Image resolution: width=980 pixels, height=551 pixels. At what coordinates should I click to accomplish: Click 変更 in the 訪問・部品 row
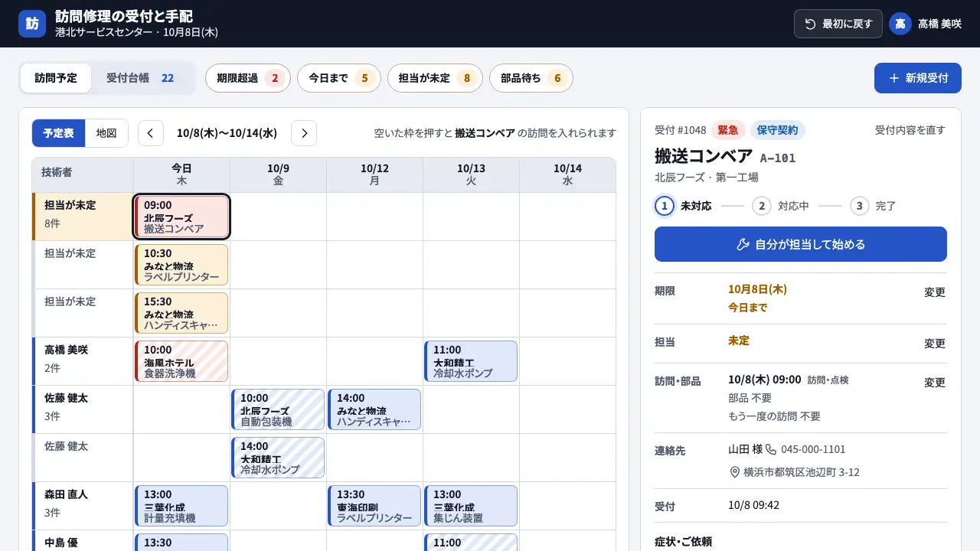tap(935, 383)
